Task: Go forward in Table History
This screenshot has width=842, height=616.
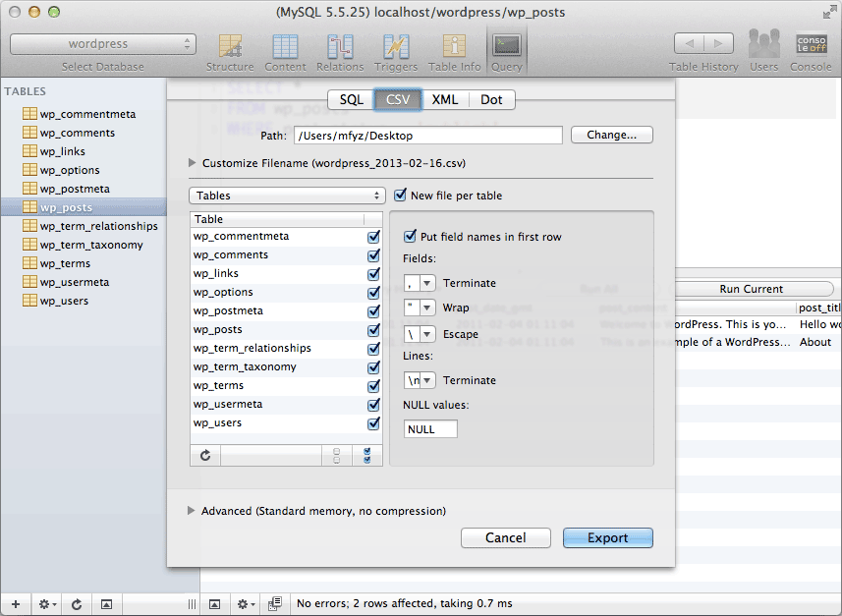Action: (x=718, y=43)
